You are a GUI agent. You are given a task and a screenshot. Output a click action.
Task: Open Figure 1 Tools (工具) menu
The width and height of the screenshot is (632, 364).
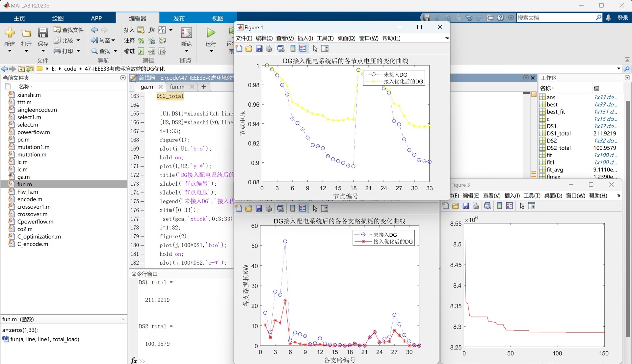(325, 38)
